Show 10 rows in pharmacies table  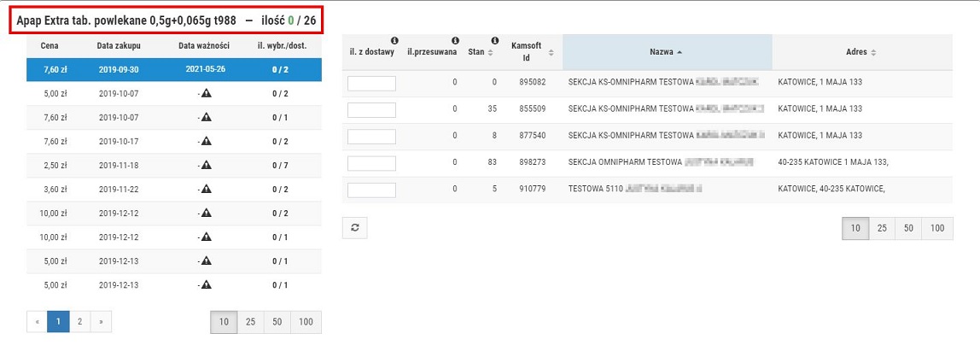click(855, 228)
